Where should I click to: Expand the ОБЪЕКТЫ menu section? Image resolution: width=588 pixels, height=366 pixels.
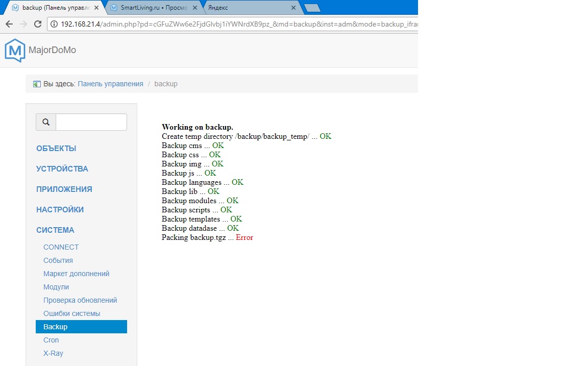pyautogui.click(x=56, y=149)
